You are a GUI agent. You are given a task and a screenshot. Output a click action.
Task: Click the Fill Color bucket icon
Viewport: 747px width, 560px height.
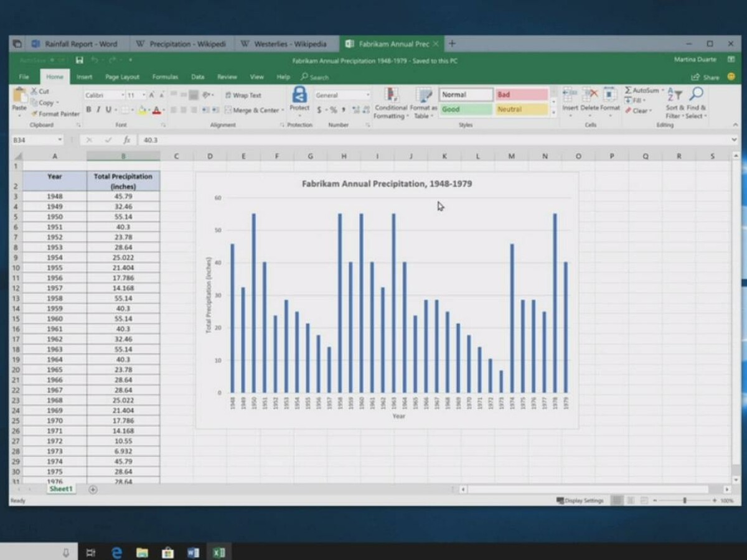(142, 110)
